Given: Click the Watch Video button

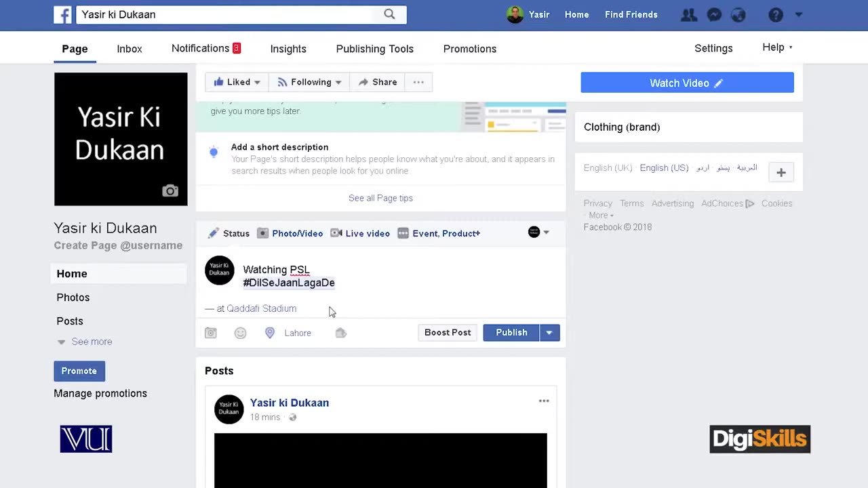Looking at the screenshot, I should (x=687, y=83).
